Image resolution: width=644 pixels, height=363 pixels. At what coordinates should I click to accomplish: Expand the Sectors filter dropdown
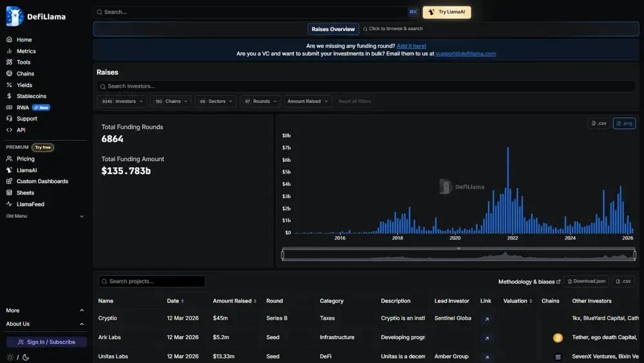click(x=215, y=101)
